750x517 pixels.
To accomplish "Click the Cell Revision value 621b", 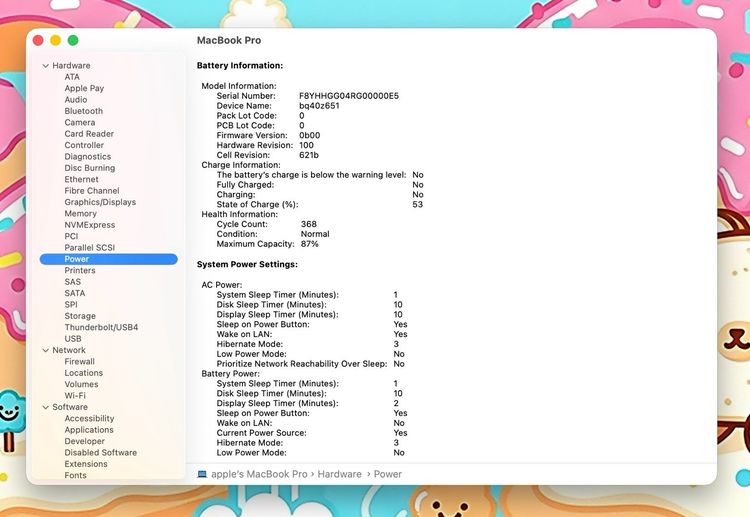I will (x=309, y=155).
